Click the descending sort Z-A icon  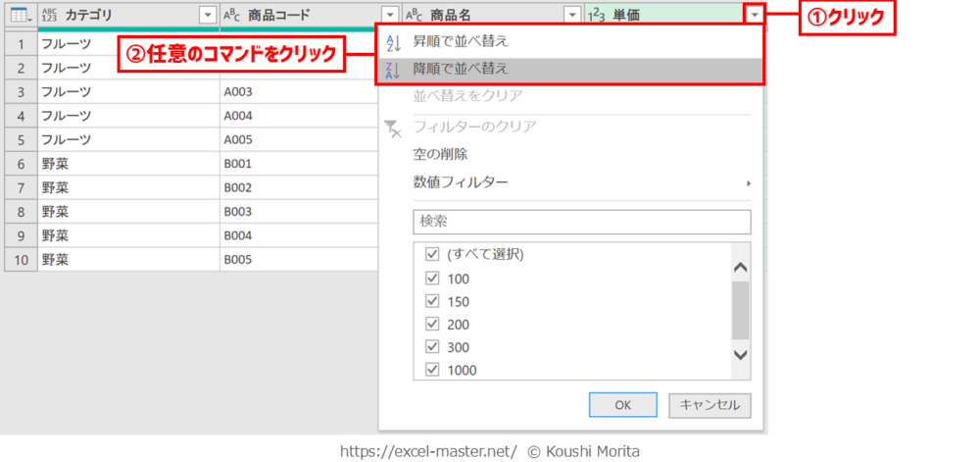point(394,69)
